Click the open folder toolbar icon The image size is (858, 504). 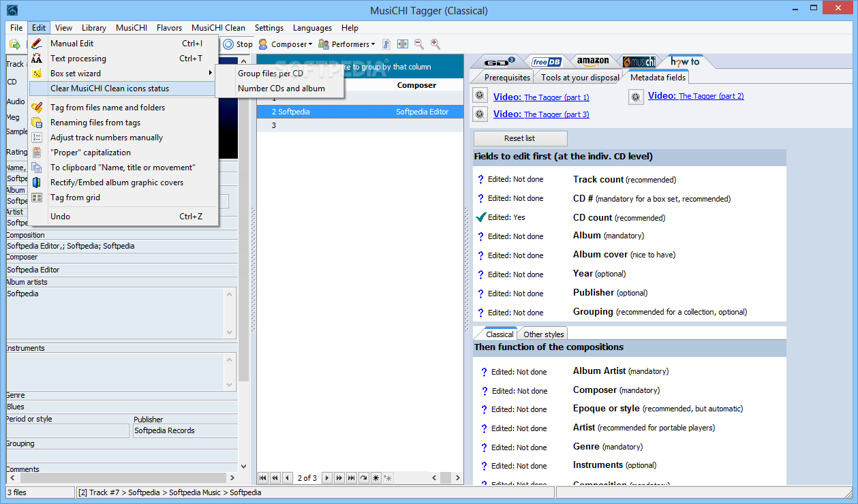tap(14, 44)
